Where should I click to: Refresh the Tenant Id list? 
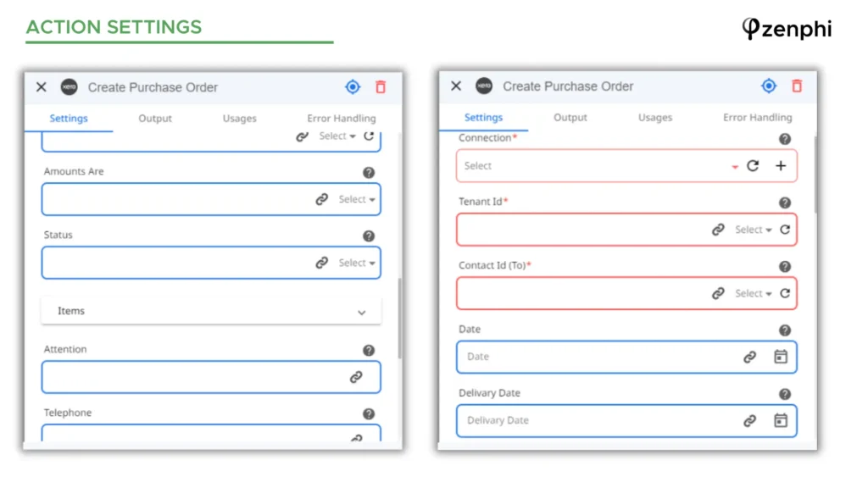[785, 230]
